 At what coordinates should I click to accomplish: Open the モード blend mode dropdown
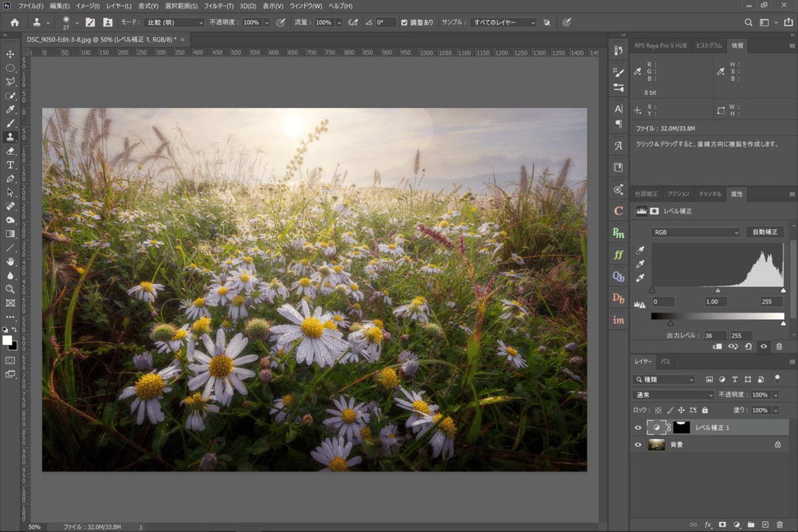click(x=174, y=23)
